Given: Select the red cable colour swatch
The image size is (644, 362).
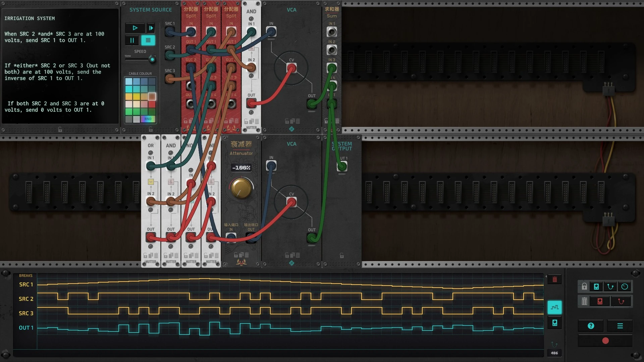Looking at the screenshot, I should (152, 104).
